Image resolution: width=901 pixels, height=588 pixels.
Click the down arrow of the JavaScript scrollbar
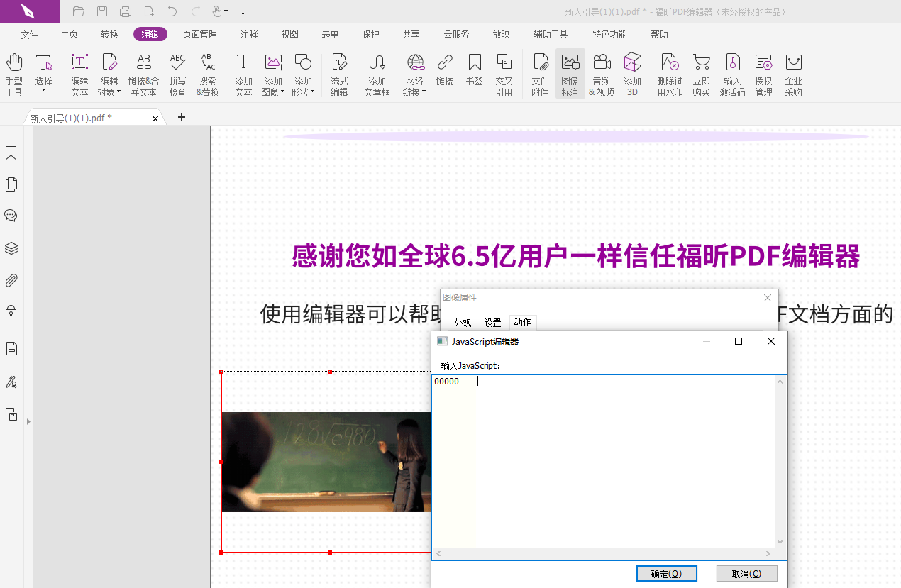(779, 543)
